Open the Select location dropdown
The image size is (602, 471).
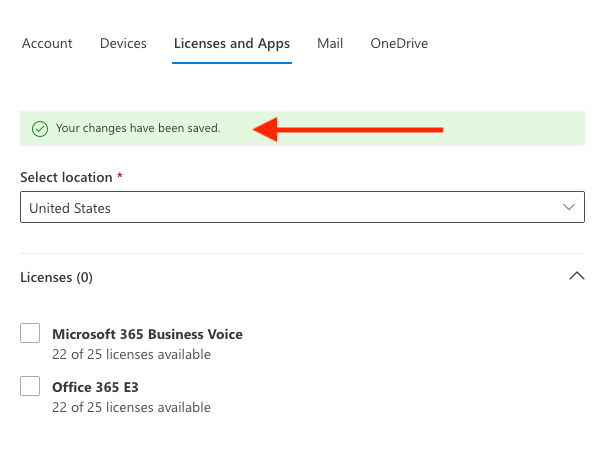303,207
